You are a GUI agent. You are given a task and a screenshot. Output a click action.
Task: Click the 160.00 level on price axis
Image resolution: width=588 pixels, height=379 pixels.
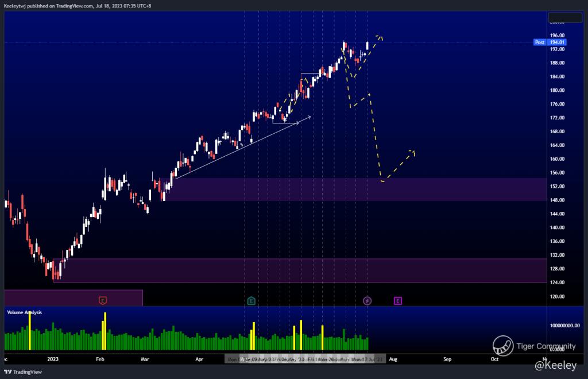558,159
